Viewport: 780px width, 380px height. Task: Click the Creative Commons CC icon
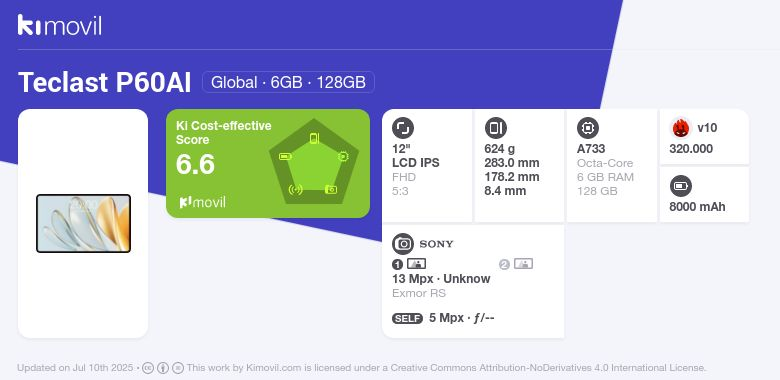[x=148, y=368]
